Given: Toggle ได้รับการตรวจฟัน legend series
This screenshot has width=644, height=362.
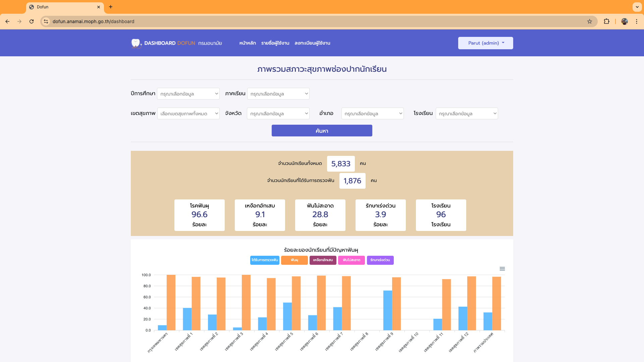Looking at the screenshot, I should coord(265,260).
